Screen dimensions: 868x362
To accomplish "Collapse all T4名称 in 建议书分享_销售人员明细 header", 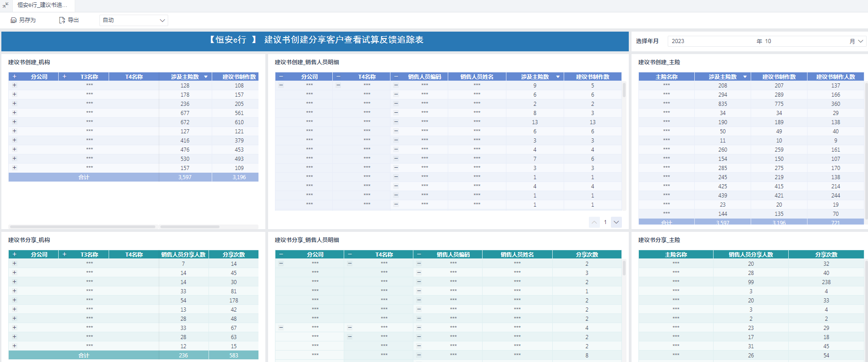I will pos(350,254).
